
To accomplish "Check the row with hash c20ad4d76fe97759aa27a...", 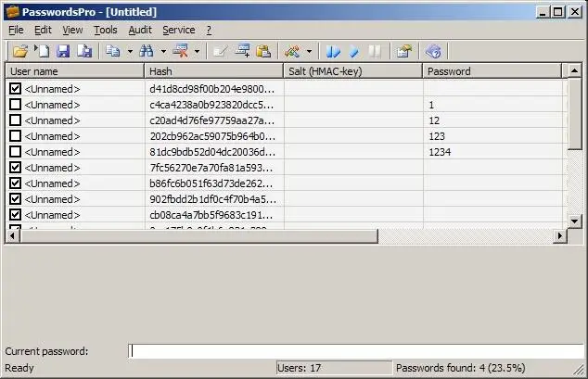I will 15,120.
